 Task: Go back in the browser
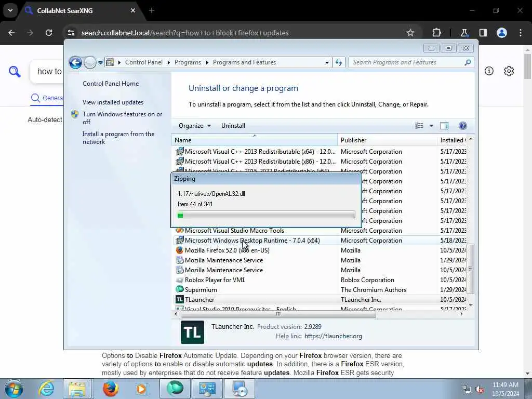click(x=11, y=33)
